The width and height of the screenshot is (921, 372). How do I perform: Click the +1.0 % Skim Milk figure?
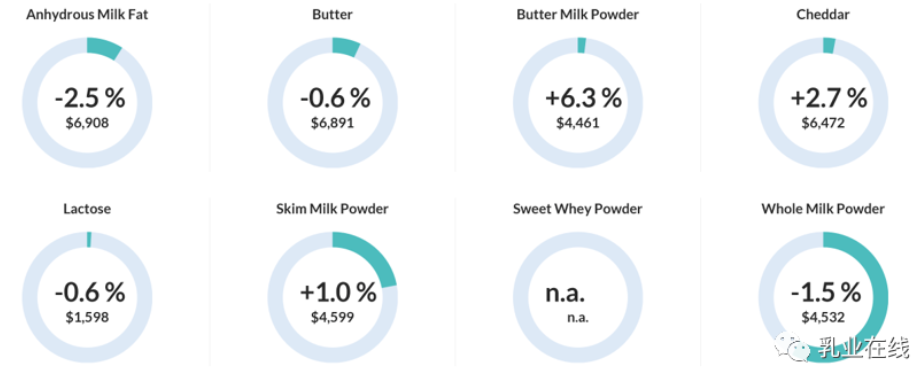[x=337, y=291]
